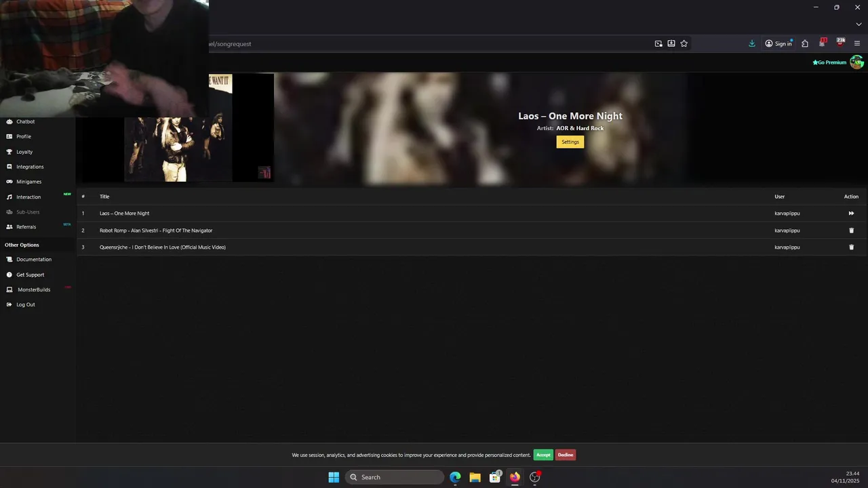Open the extension showing the red notification badge
The width and height of the screenshot is (868, 488).
click(823, 43)
